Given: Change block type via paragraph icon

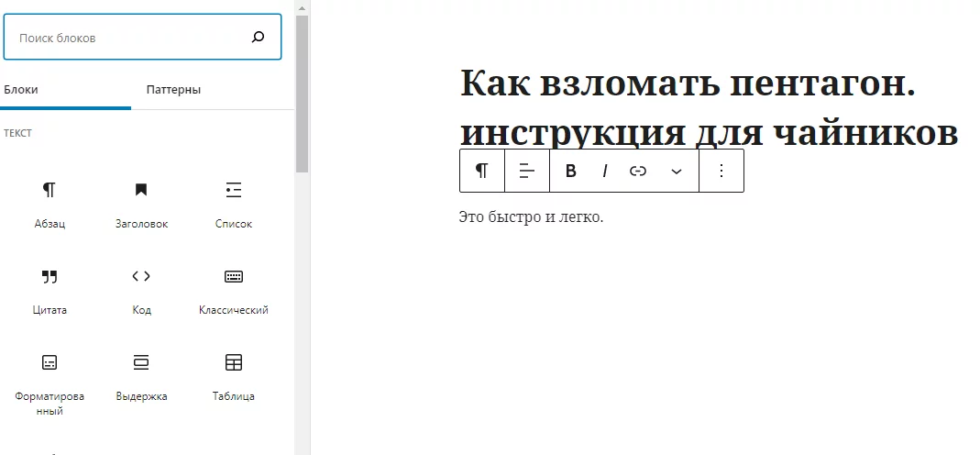Looking at the screenshot, I should point(482,171).
